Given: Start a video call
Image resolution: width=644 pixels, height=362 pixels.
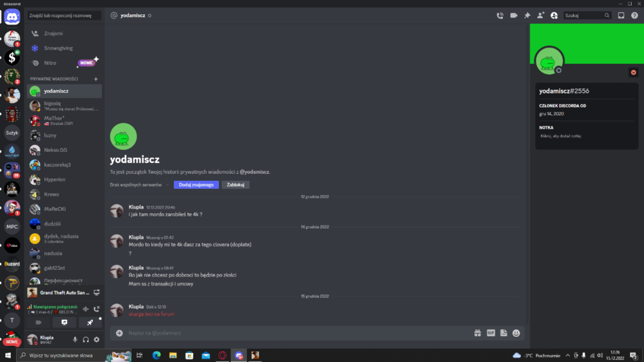Looking at the screenshot, I should (x=513, y=15).
